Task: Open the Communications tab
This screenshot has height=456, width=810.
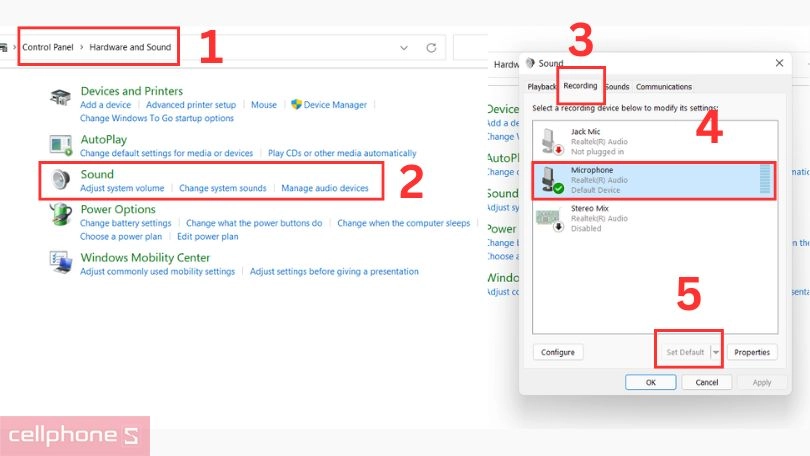Action: point(663,87)
